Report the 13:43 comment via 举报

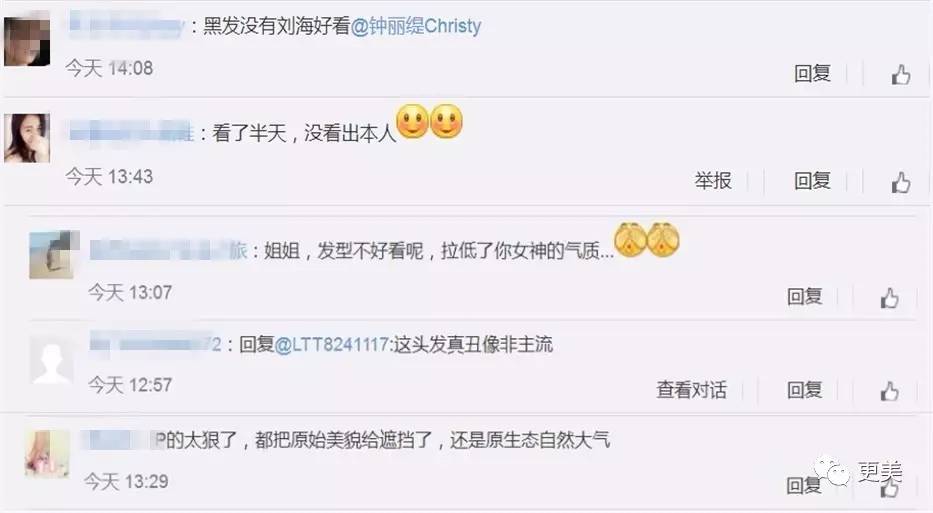tap(713, 180)
